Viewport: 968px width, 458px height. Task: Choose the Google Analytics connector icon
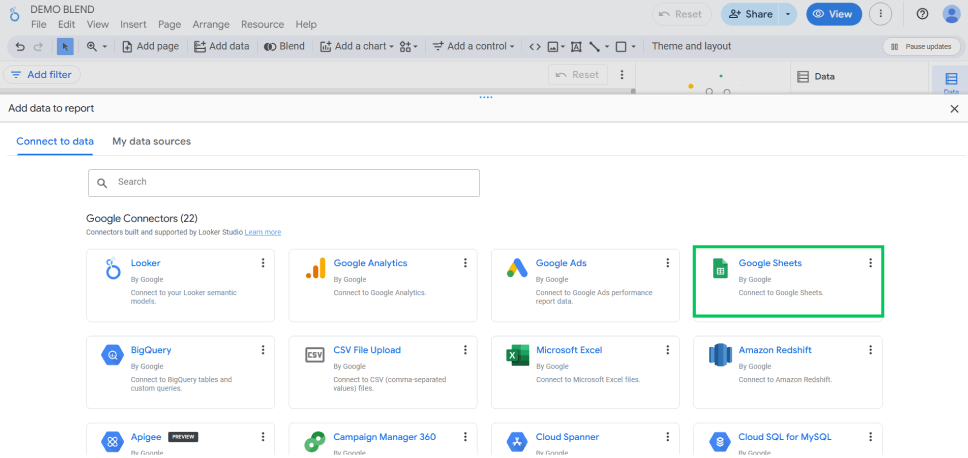[315, 269]
